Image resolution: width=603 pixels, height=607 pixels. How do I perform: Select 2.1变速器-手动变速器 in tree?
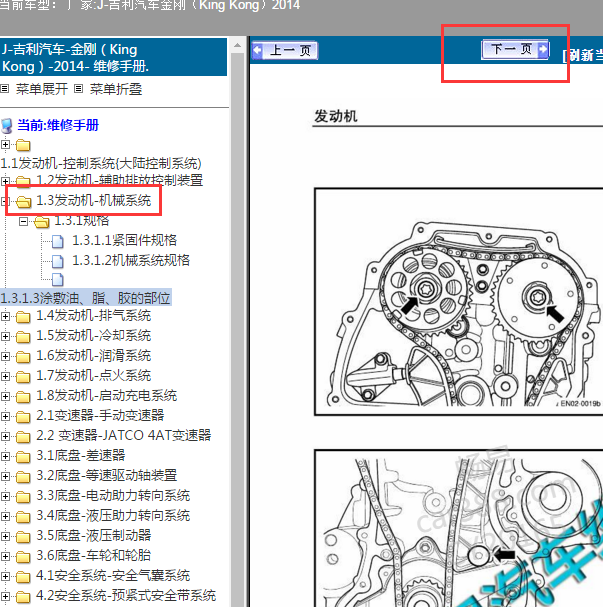(x=100, y=415)
